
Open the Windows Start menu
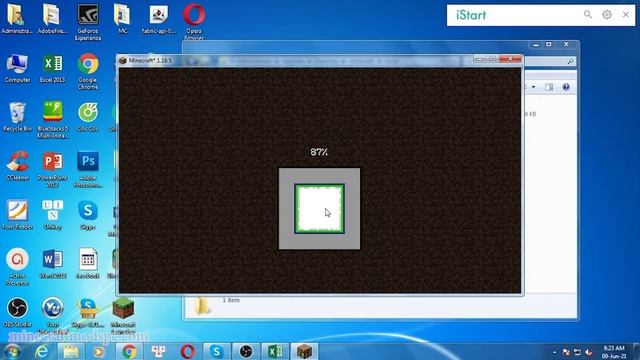pos(12,351)
